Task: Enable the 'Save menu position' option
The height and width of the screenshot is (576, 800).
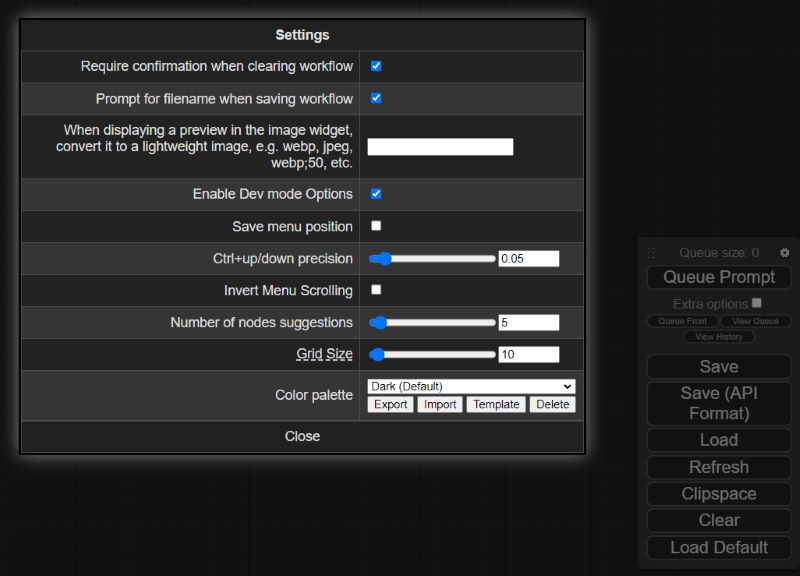Action: coord(376,226)
